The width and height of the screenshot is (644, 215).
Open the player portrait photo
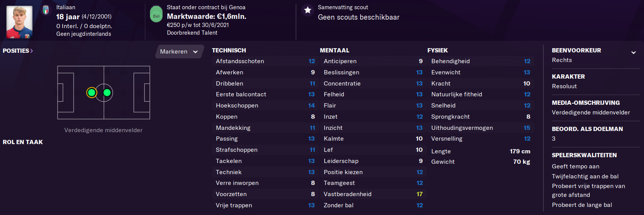click(x=19, y=22)
